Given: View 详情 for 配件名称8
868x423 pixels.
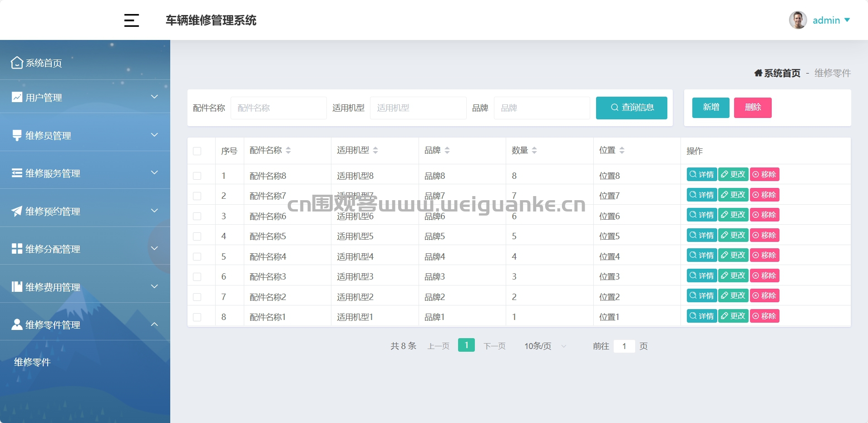Looking at the screenshot, I should click(702, 174).
